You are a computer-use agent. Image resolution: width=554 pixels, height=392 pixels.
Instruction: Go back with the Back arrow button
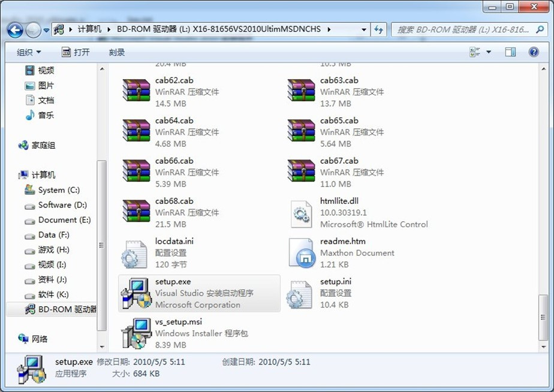pyautogui.click(x=15, y=30)
